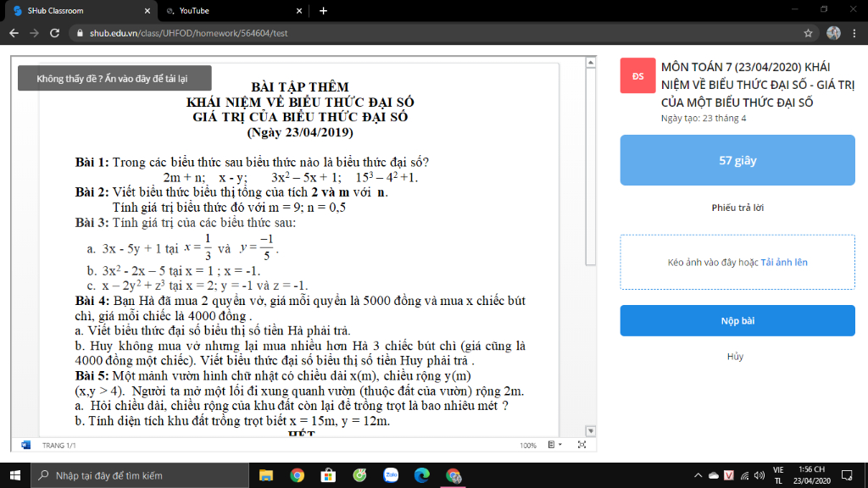Open the volume speaker tray icon
The height and width of the screenshot is (488, 868).
[759, 475]
